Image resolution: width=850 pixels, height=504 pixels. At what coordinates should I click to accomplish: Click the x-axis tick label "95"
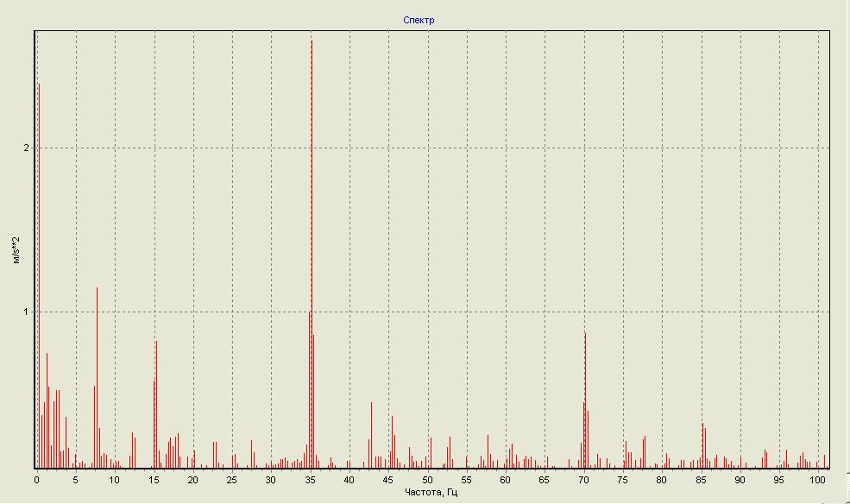(x=778, y=480)
